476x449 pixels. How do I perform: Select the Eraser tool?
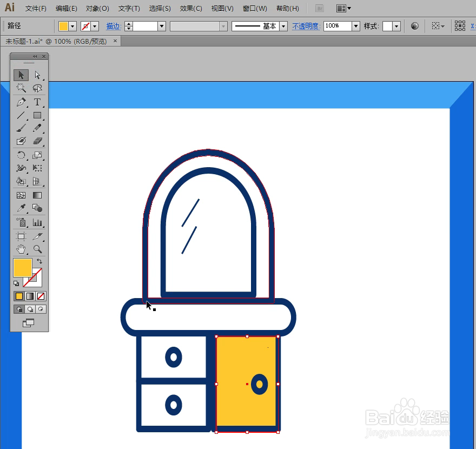[x=37, y=141]
